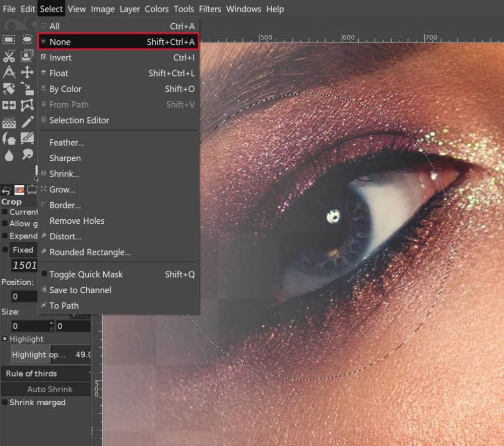Viewport: 504px width, 446px height.
Task: Adjust the Highlight opacity slider
Action: pos(50,355)
